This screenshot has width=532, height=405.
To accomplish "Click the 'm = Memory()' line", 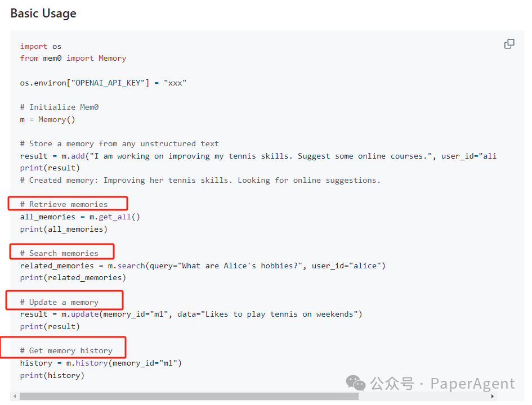I will point(47,120).
